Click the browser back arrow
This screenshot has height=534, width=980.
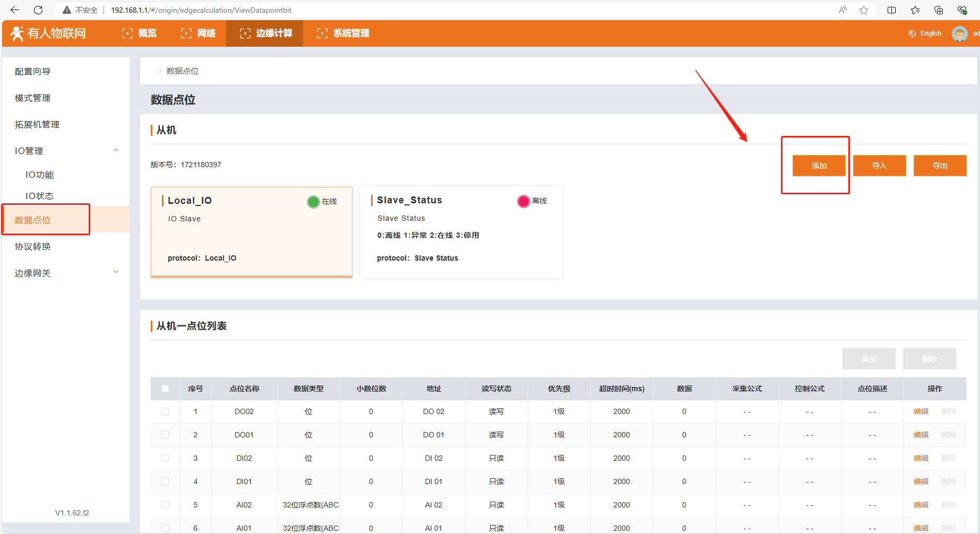15,10
